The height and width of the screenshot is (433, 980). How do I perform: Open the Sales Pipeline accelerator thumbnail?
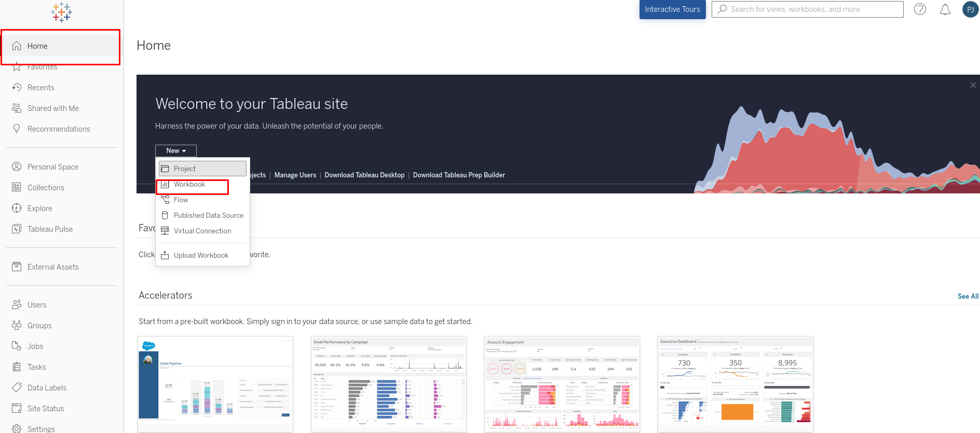tap(215, 384)
